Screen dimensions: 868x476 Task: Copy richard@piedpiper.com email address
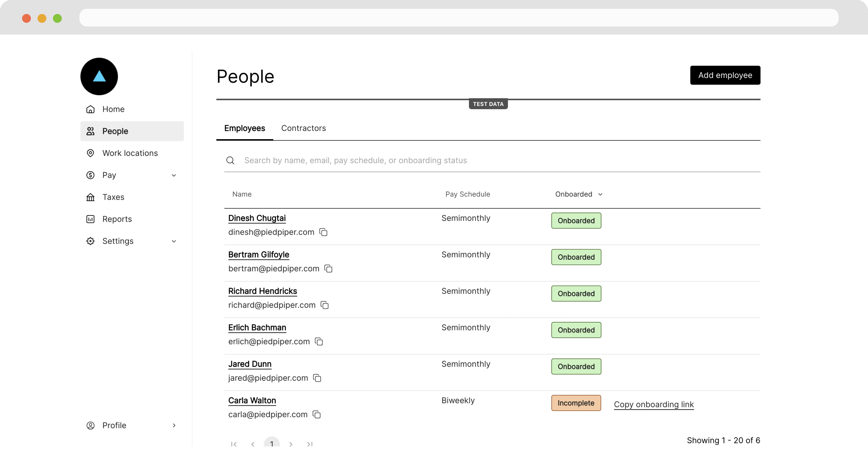click(325, 305)
